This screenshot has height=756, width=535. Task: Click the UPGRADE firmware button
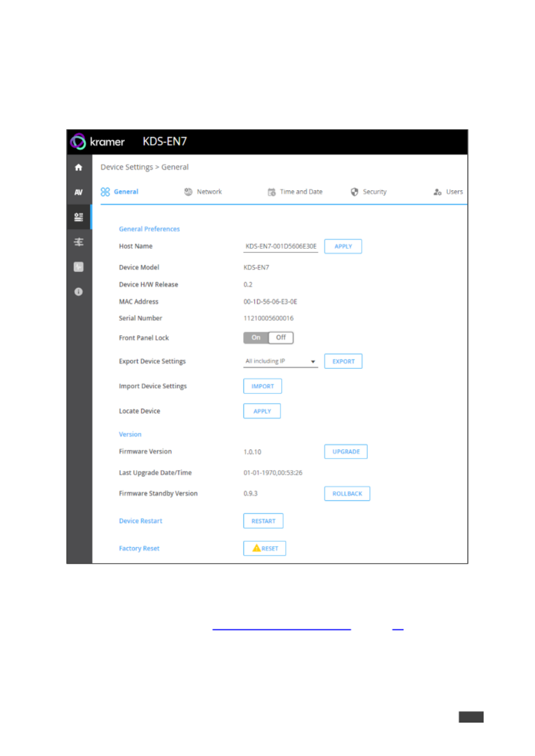(x=346, y=452)
